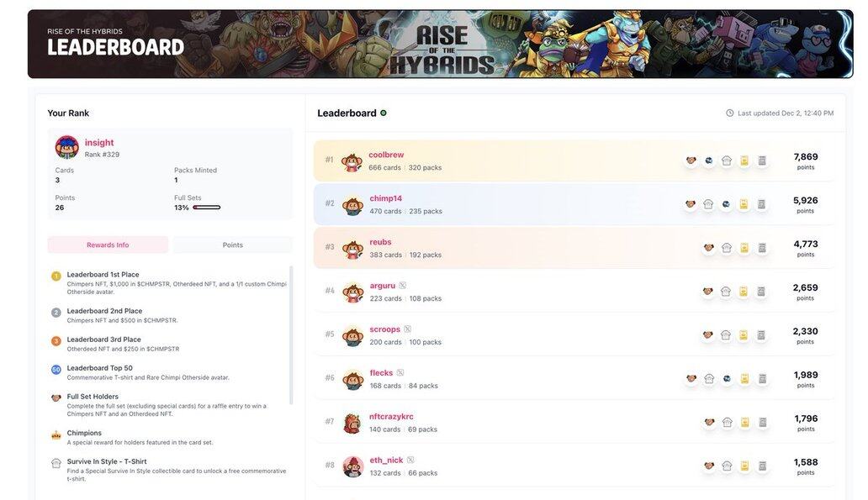Click the clock icon beside Last updated
The width and height of the screenshot is (868, 500).
click(729, 113)
